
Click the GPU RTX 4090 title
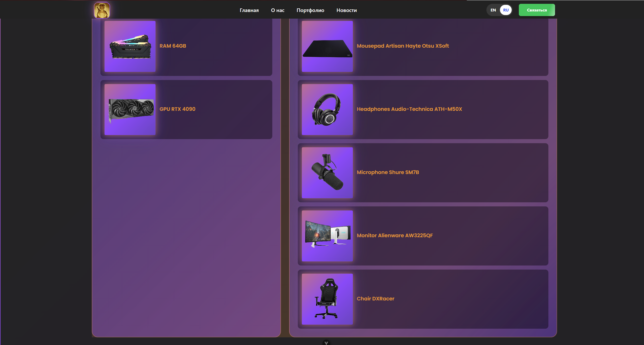[177, 109]
